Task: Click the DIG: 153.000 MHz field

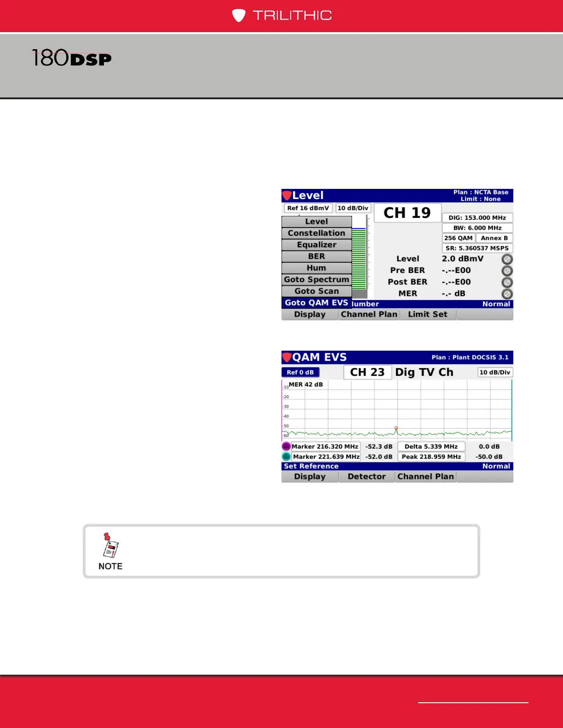Action: click(x=477, y=218)
